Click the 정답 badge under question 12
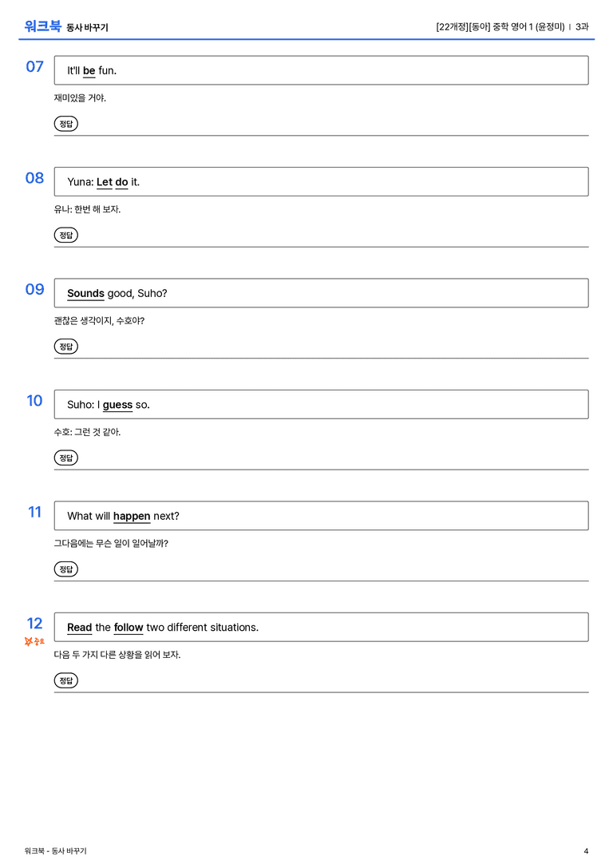The image size is (613, 868). (x=65, y=680)
